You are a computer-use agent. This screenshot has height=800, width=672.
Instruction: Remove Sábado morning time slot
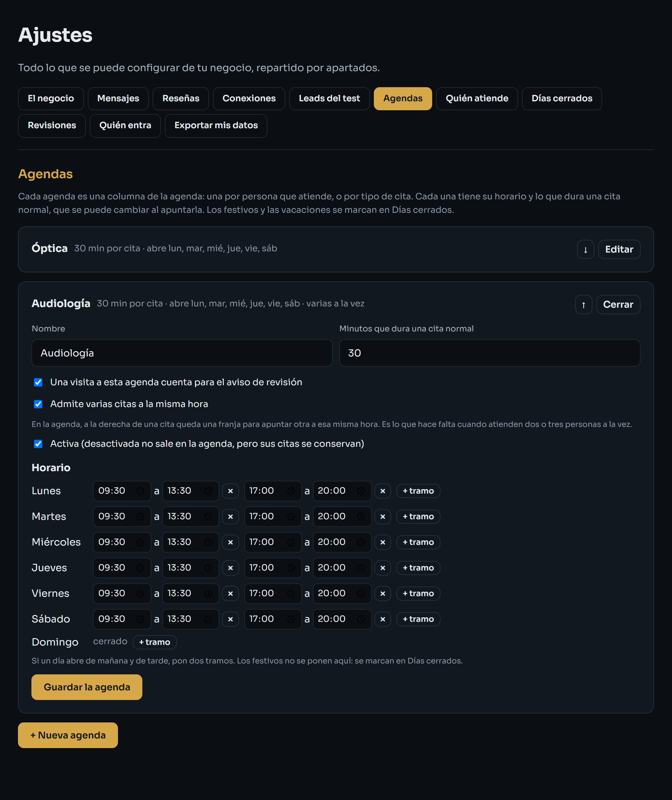pyautogui.click(x=230, y=619)
